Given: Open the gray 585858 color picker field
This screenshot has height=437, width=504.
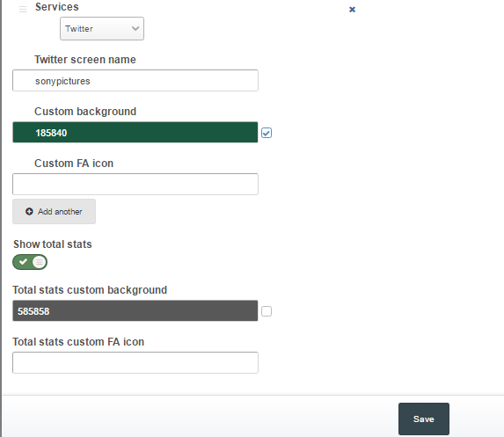Looking at the screenshot, I should [x=135, y=310].
